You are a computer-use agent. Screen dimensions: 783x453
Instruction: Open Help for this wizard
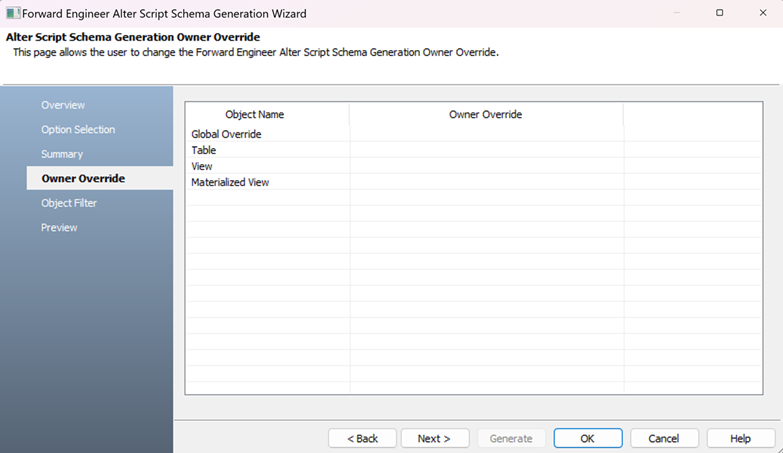pyautogui.click(x=741, y=439)
